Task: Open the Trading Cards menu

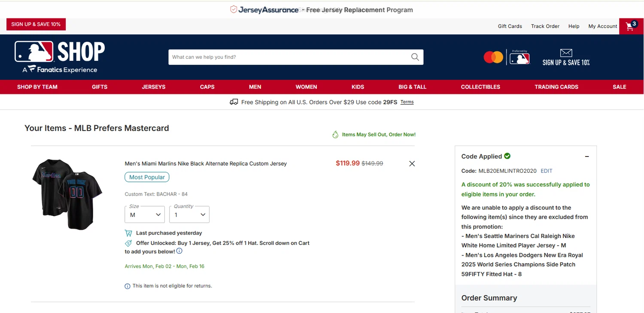Action: (556, 87)
